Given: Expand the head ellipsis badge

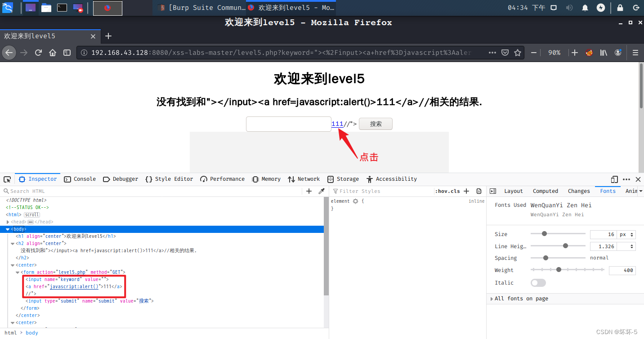Looking at the screenshot, I should (x=31, y=222).
